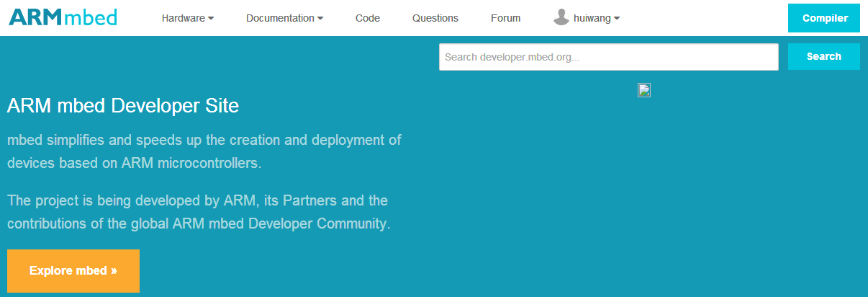The image size is (868, 297).
Task: Go to the Code section
Action: pos(368,18)
